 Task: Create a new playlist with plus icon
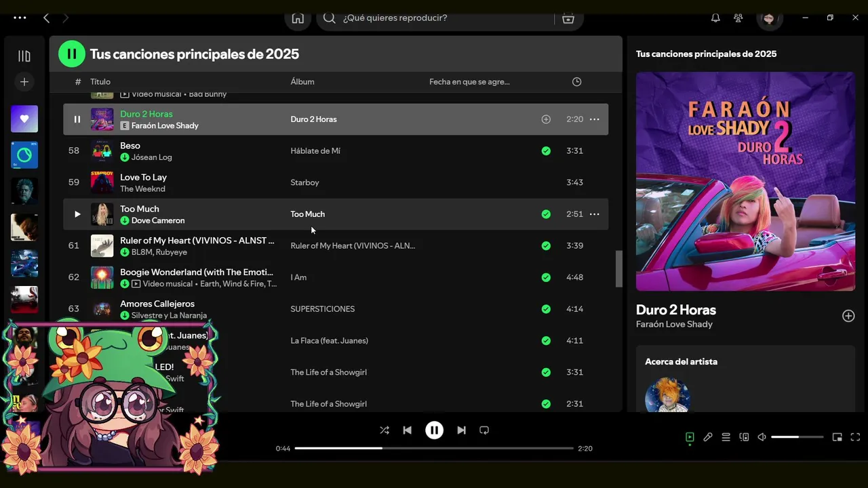(24, 82)
